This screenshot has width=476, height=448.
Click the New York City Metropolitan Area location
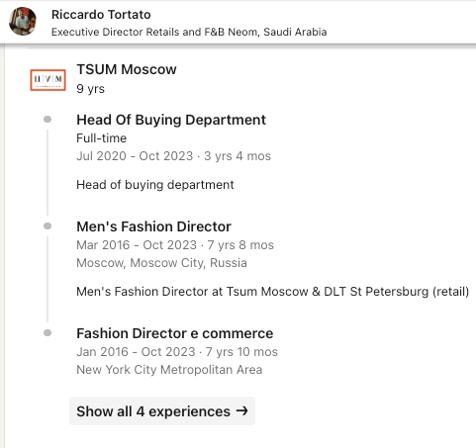pos(169,370)
